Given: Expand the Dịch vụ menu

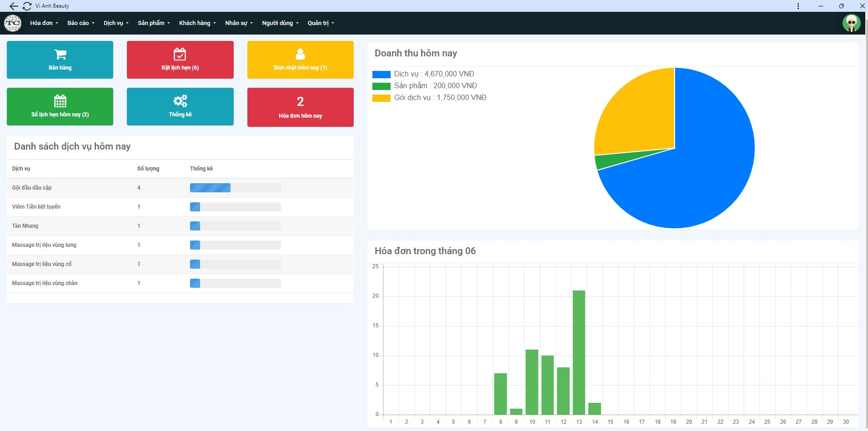Looking at the screenshot, I should coord(116,23).
